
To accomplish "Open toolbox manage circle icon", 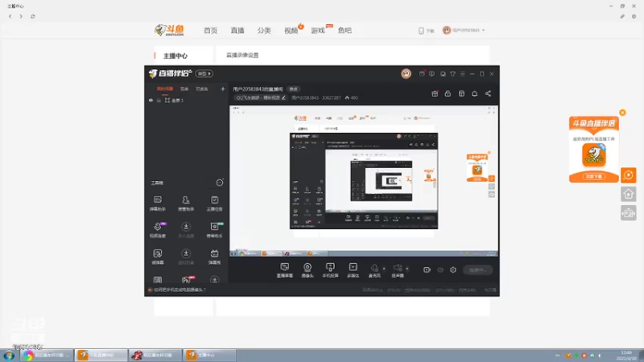I will pos(220,183).
